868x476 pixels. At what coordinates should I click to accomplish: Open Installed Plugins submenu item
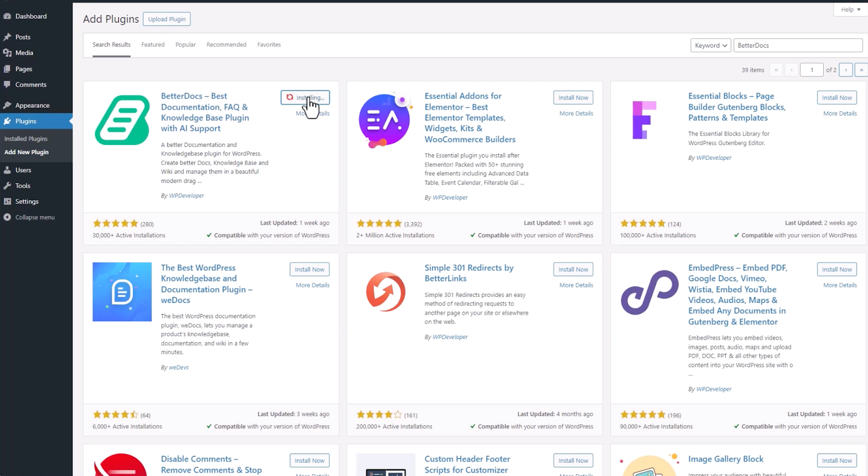26,139
